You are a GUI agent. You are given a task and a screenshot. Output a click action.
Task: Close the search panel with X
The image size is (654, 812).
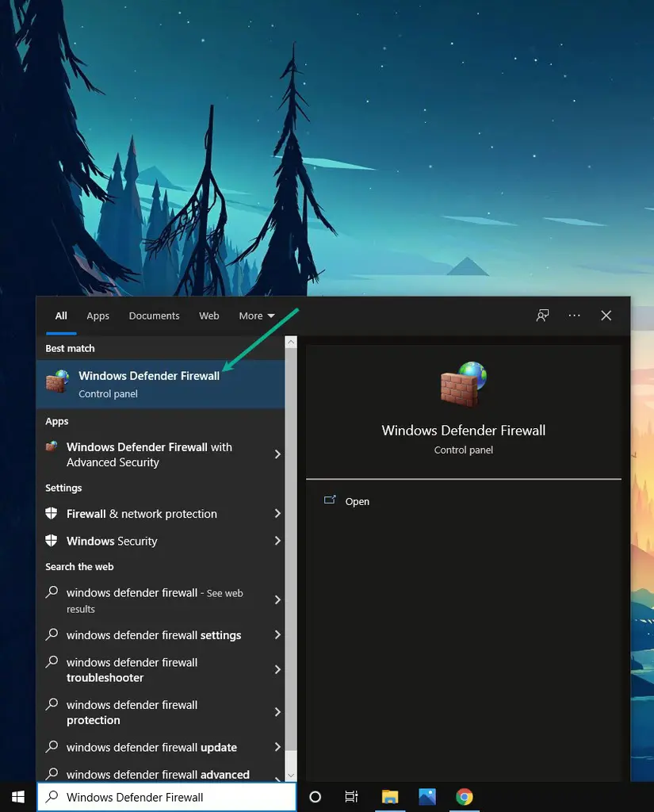point(606,316)
